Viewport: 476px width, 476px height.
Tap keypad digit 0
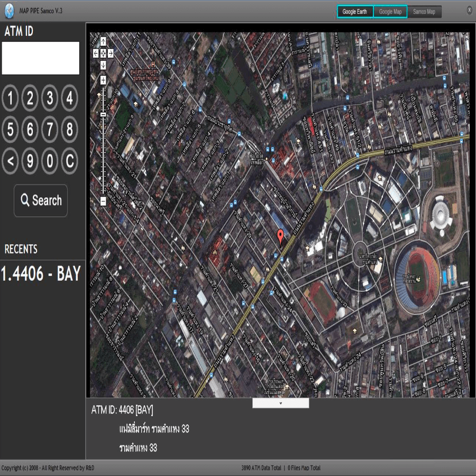pyautogui.click(x=50, y=161)
